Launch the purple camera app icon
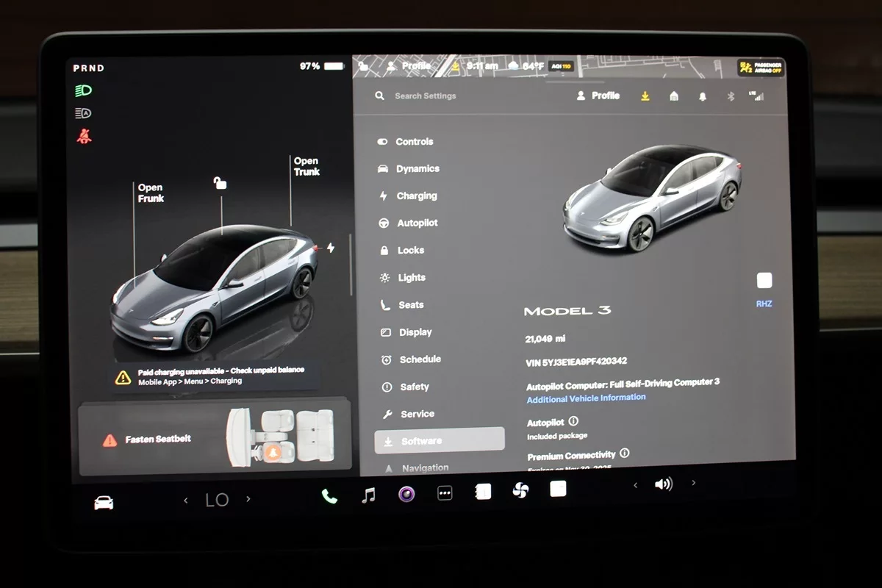This screenshot has width=882, height=588. click(406, 494)
